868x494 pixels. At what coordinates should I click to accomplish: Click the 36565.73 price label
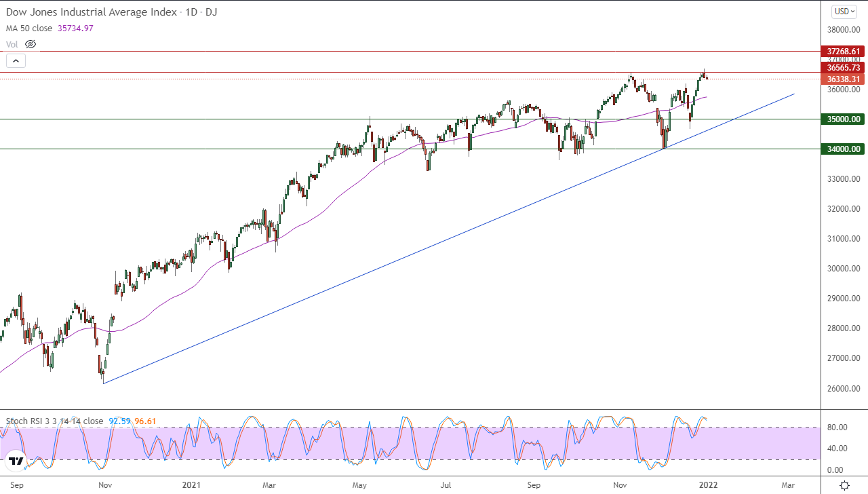842,68
